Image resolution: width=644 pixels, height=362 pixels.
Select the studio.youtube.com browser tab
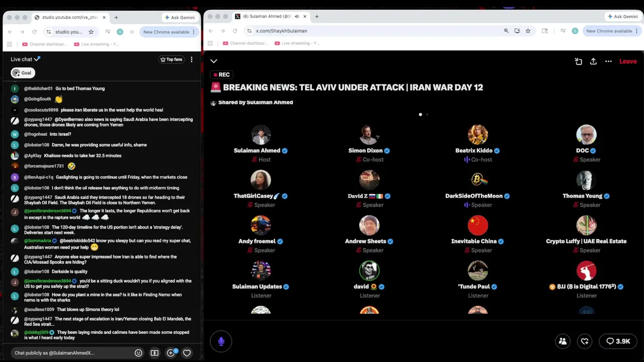pos(70,17)
